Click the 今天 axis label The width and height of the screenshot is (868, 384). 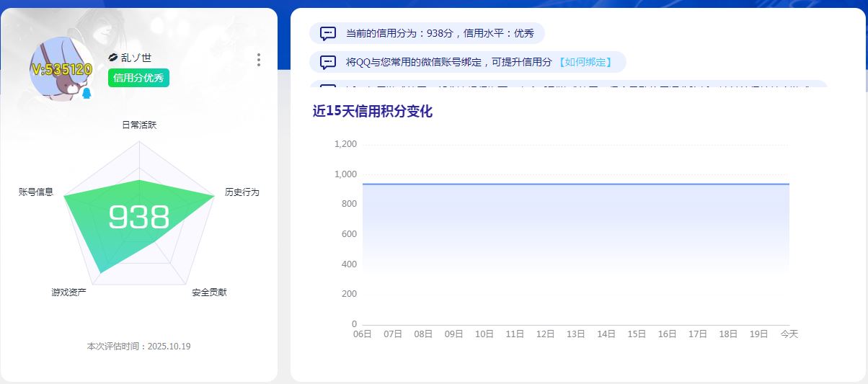click(x=789, y=334)
